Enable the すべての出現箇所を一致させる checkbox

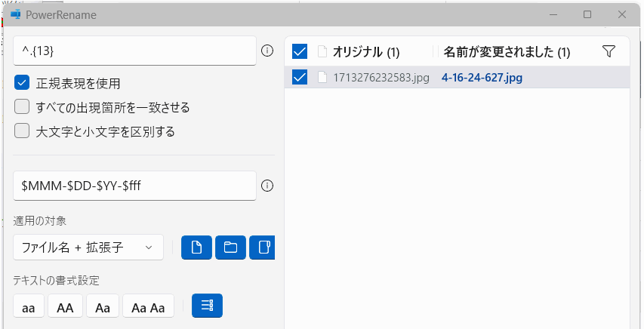tap(22, 107)
